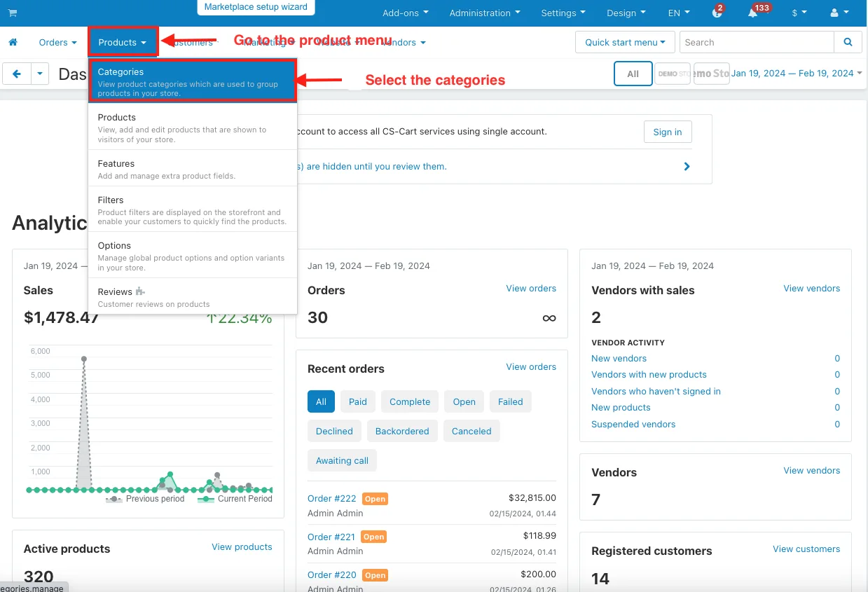Filter recent orders by All
This screenshot has height=592, width=868.
321,401
